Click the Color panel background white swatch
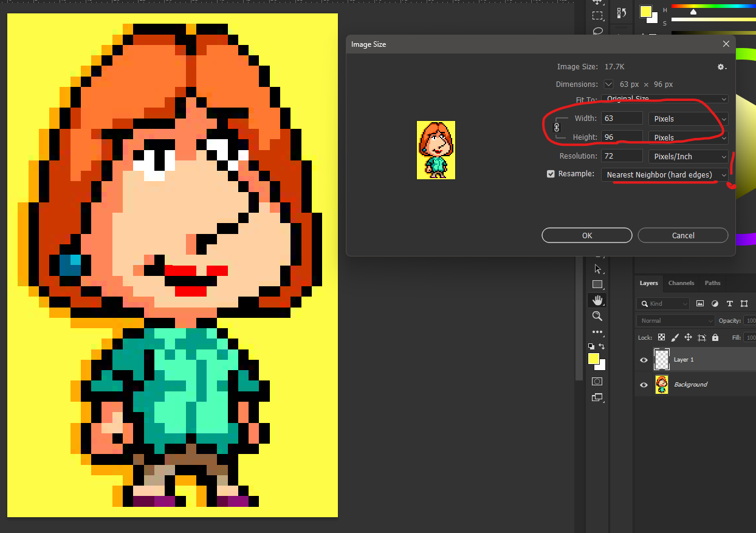 click(654, 19)
